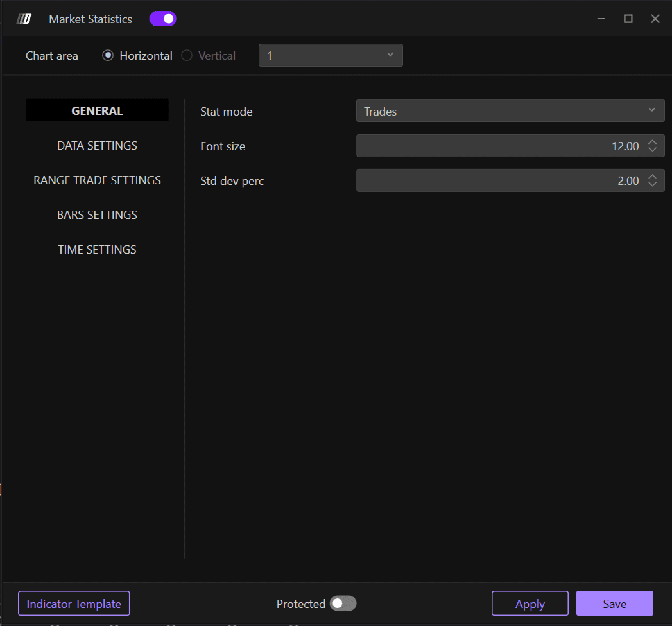Click into the Font size value field

click(500, 146)
